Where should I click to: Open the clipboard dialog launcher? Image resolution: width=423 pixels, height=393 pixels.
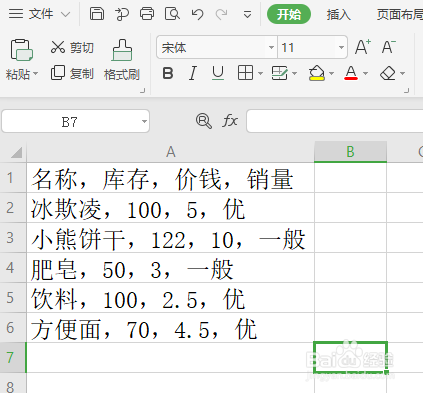[x=143, y=90]
